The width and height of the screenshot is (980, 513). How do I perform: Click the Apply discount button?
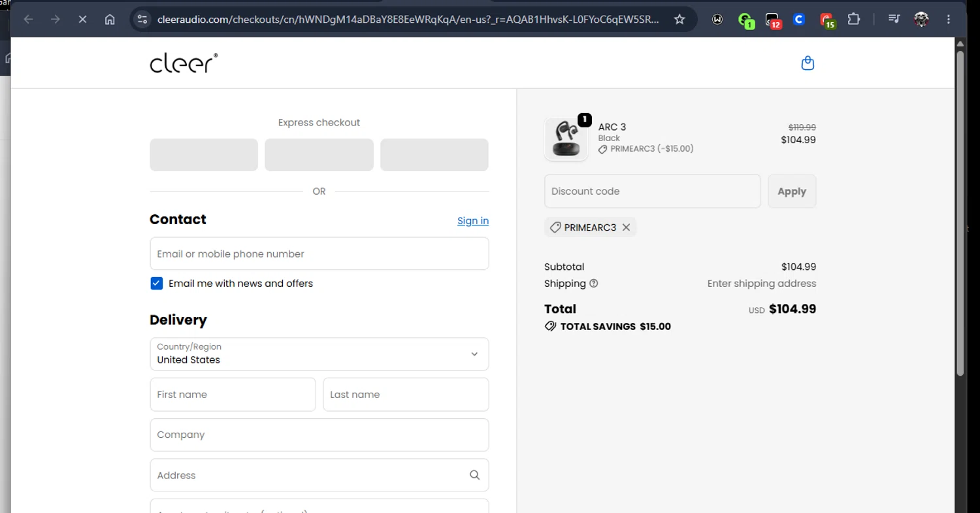(792, 191)
